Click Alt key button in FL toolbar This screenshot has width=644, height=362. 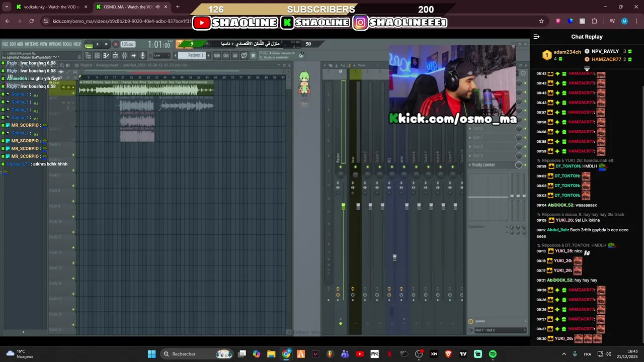(235, 55)
